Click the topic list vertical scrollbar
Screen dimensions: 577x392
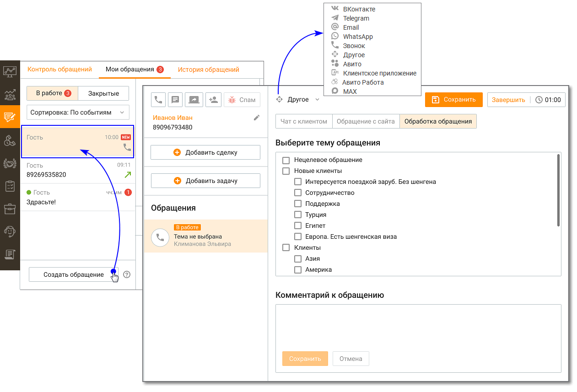point(558,190)
